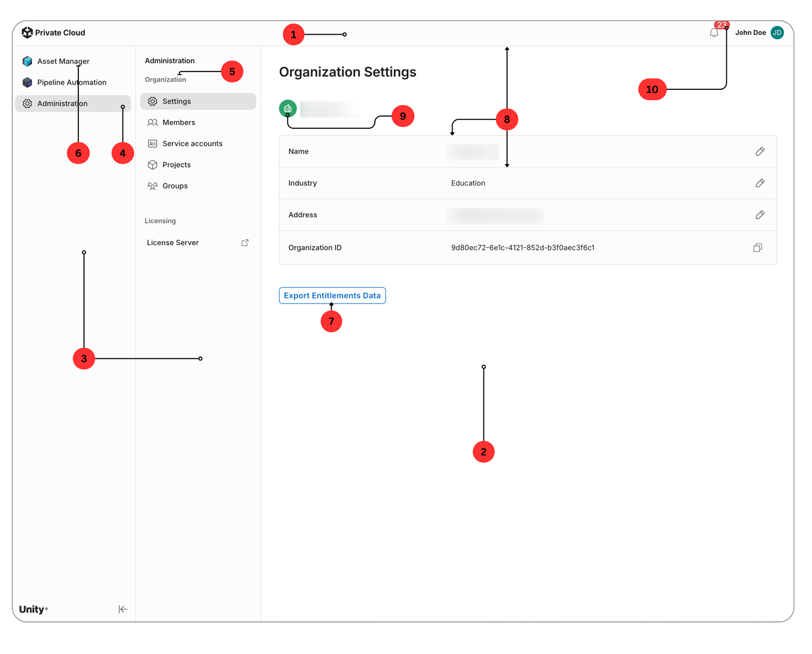Click the Export Entitlements Data button
Screen dimensions: 812x654
coord(332,295)
